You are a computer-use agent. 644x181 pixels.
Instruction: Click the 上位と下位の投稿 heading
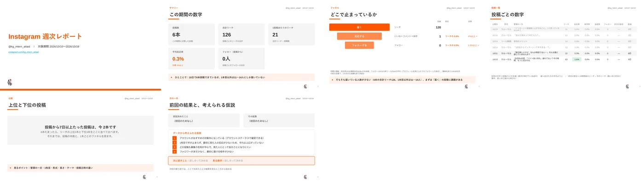[27, 105]
